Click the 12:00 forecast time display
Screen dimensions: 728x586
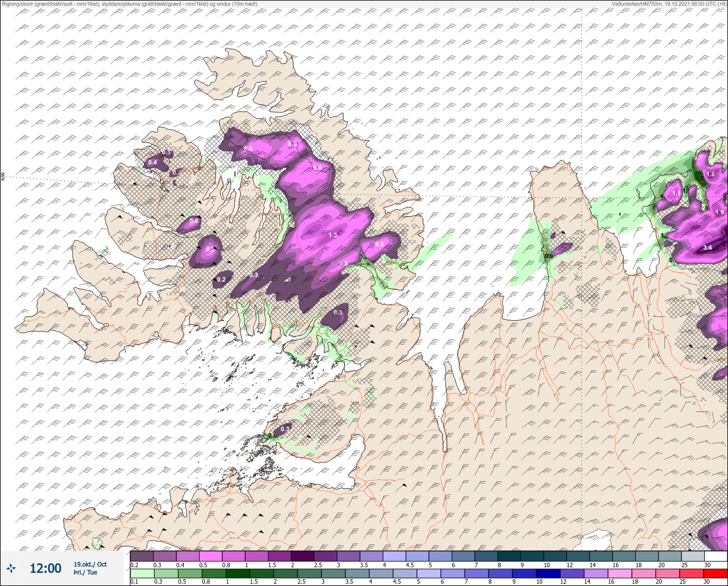(45, 568)
